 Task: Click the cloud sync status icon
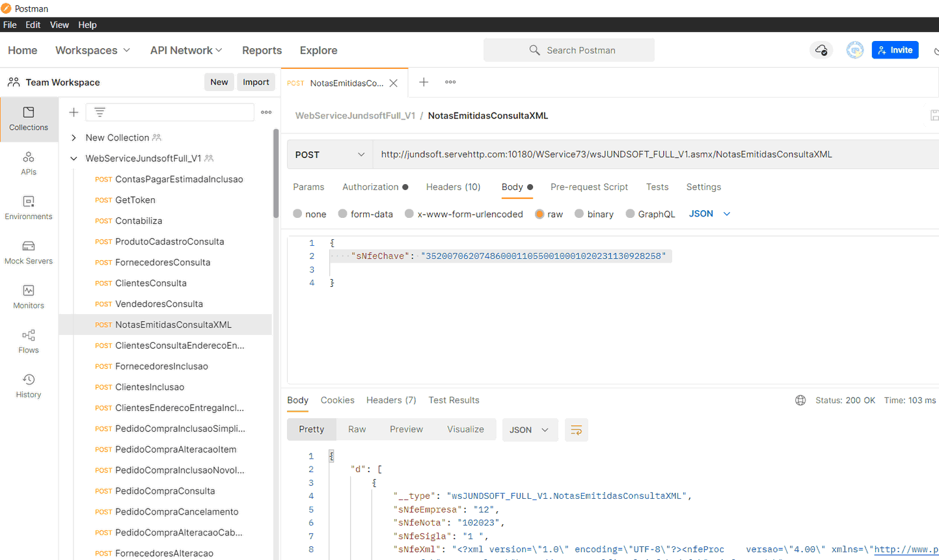(x=821, y=50)
